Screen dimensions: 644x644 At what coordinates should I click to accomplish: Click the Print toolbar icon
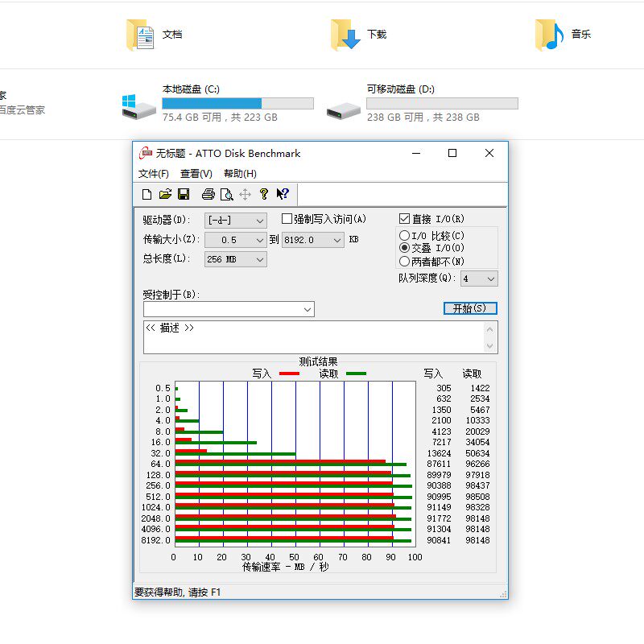point(208,194)
